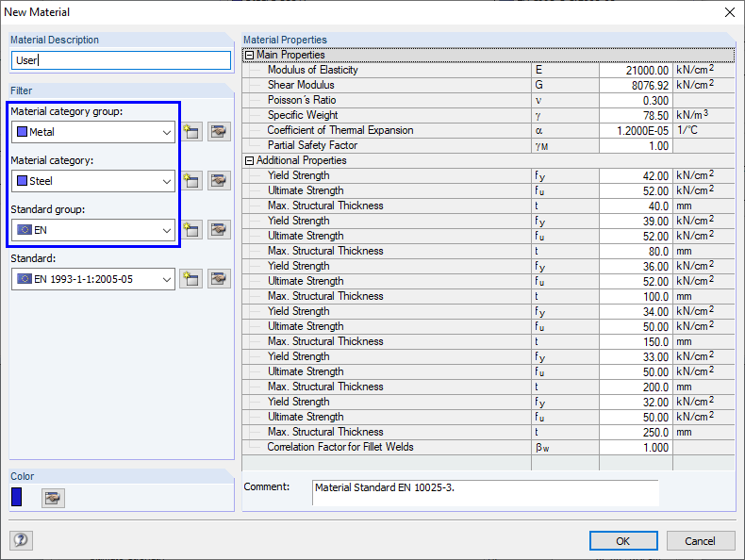Select the Thermal Expansion value 1.2000E-05

coord(636,131)
